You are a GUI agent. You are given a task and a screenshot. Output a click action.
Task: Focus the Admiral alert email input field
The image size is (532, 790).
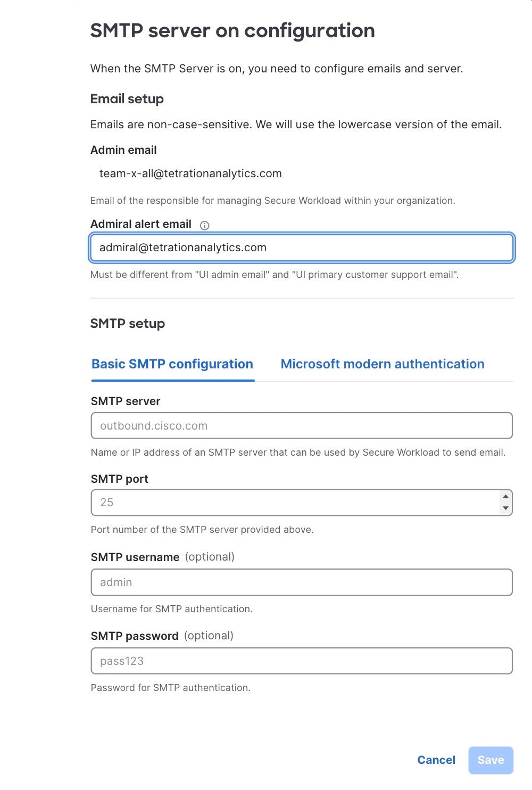pyautogui.click(x=302, y=248)
